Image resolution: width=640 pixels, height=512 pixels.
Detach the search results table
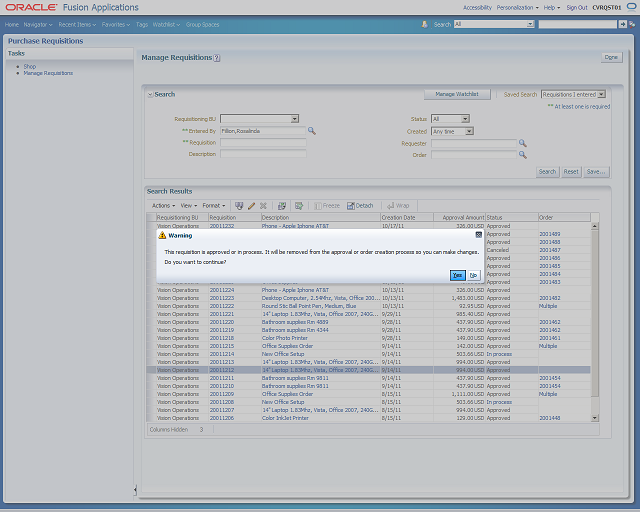(x=360, y=206)
